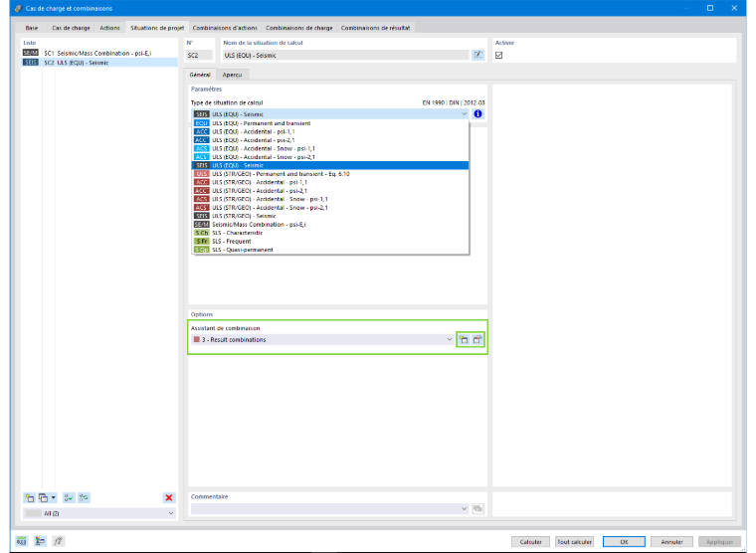The image size is (756, 553).
Task: Select SC1 Seismic/Mass Combination in list
Action: (99, 53)
